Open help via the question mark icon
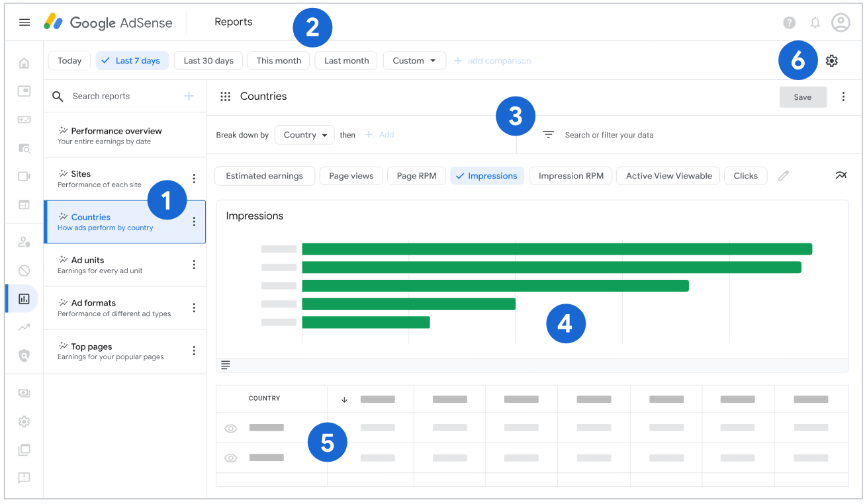 tap(789, 22)
